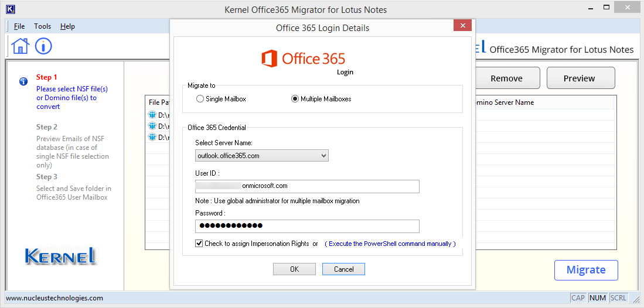Select the Single Mailbox radio option
644x308 pixels.
point(200,99)
